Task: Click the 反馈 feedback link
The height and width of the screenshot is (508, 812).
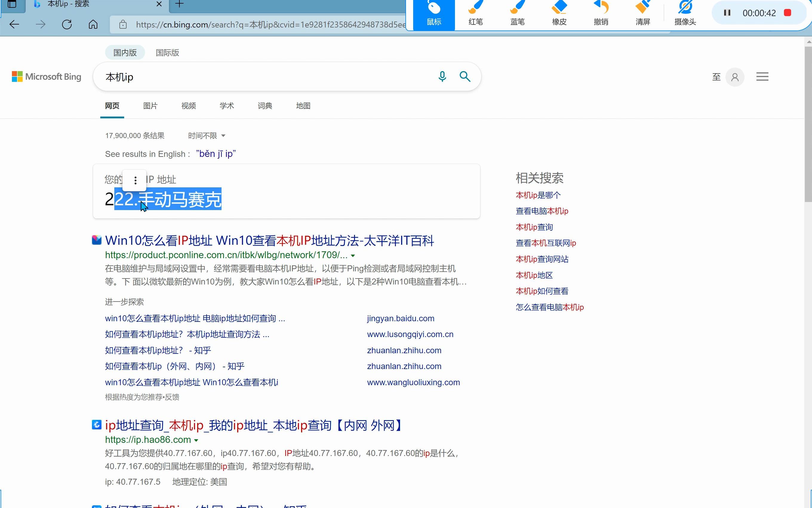Action: coord(172,397)
